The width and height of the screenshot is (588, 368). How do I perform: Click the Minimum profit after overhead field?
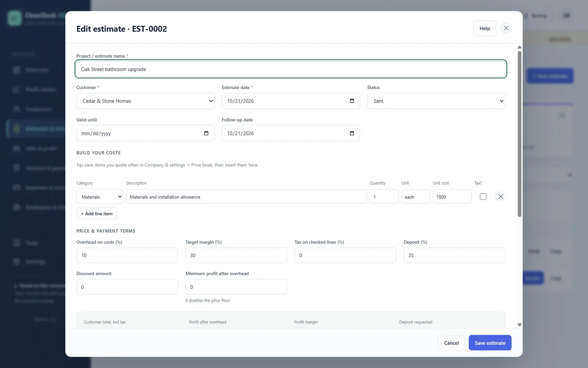click(236, 287)
